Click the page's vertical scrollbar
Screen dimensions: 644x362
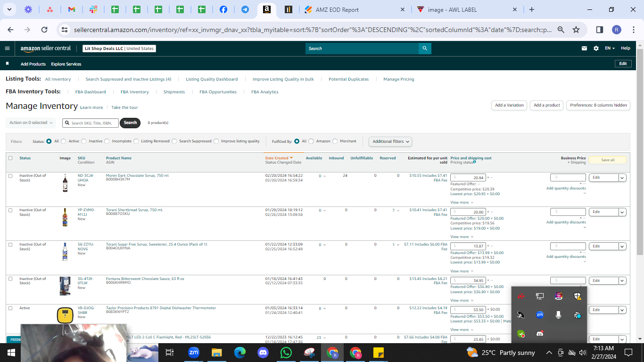(640, 151)
